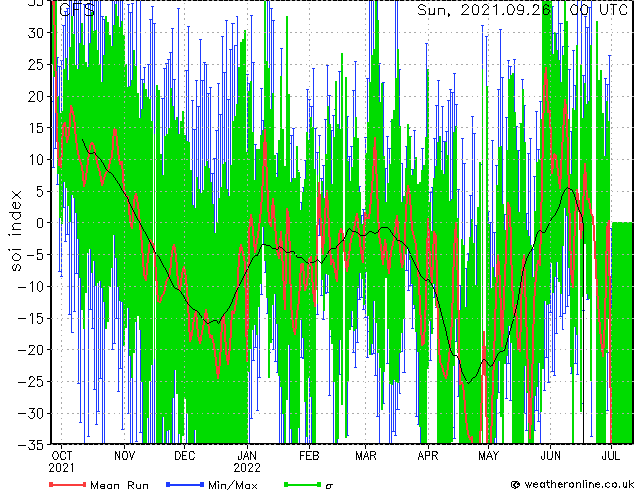
Task: Click the 00 UTC time label
Action: tap(599, 10)
